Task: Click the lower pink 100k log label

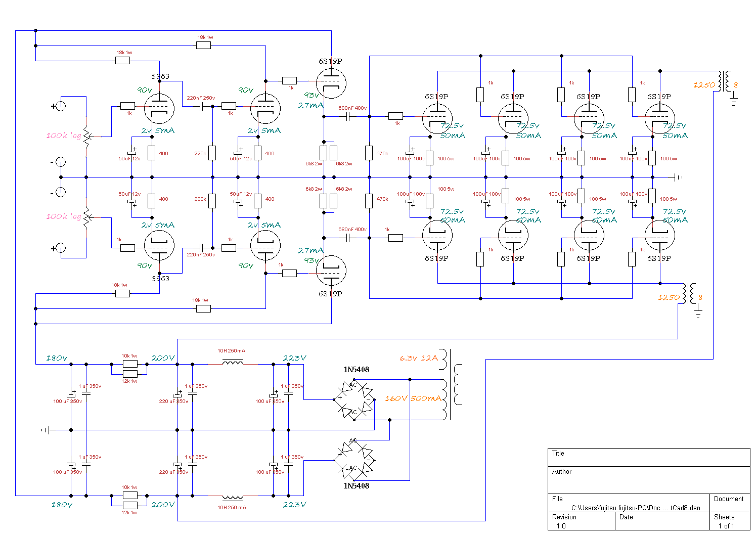Action: coord(64,216)
